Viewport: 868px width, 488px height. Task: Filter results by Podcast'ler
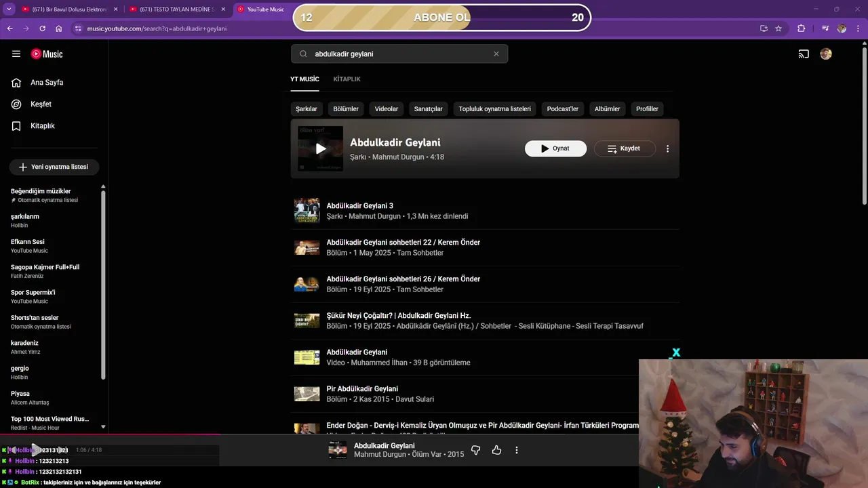pyautogui.click(x=563, y=109)
